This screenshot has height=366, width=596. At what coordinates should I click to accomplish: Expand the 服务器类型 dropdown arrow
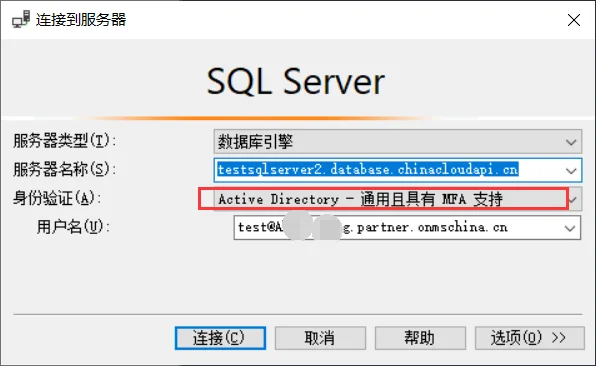click(571, 142)
